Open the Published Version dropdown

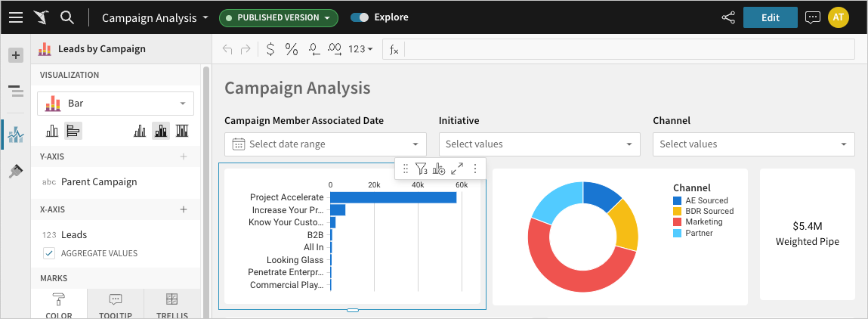(278, 17)
